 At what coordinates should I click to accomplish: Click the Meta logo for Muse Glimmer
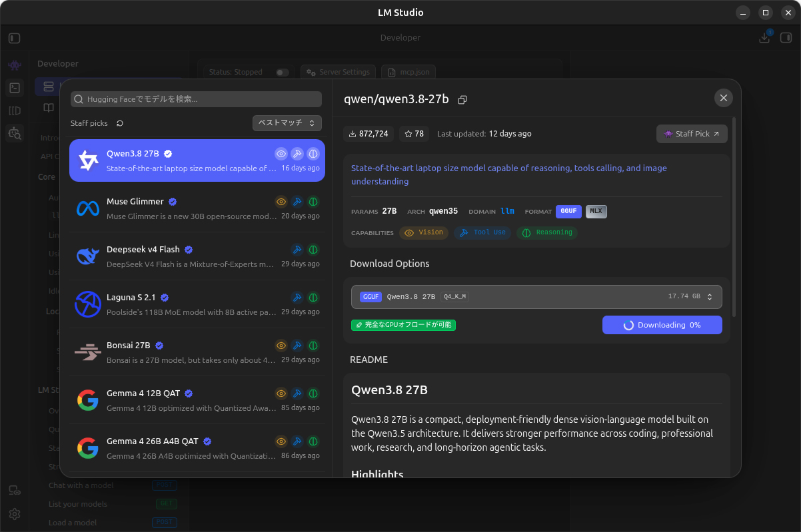click(x=88, y=208)
